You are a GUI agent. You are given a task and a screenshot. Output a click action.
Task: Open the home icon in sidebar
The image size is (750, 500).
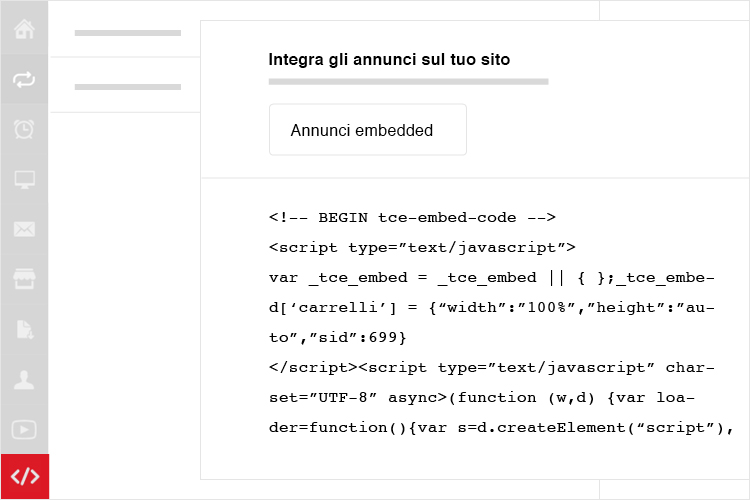[24, 29]
